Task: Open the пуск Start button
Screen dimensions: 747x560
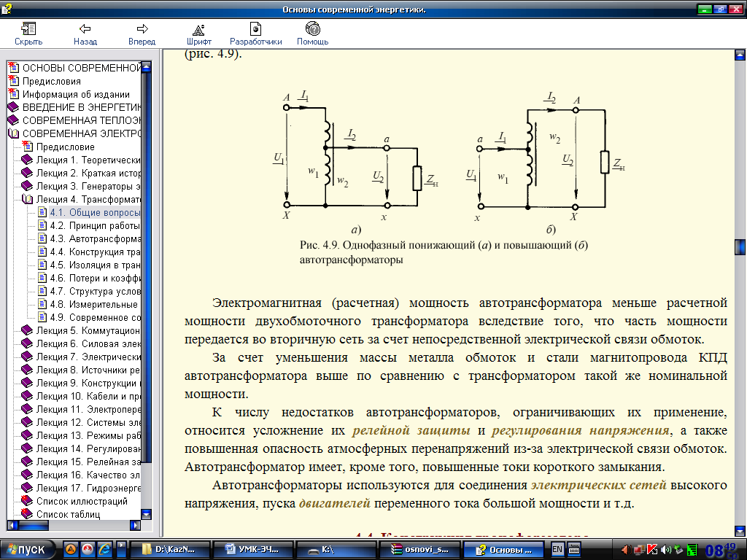Action: click(x=28, y=550)
